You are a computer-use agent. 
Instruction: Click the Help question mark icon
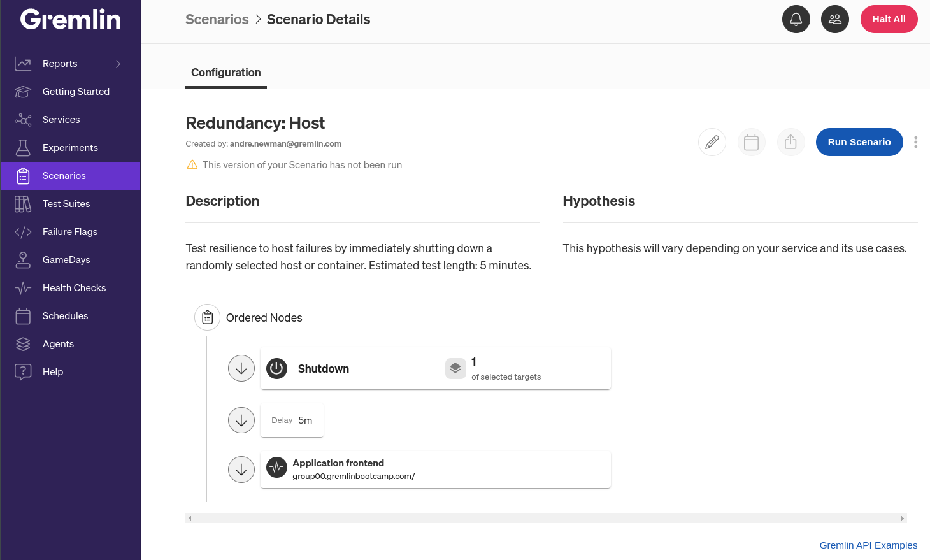(x=23, y=372)
